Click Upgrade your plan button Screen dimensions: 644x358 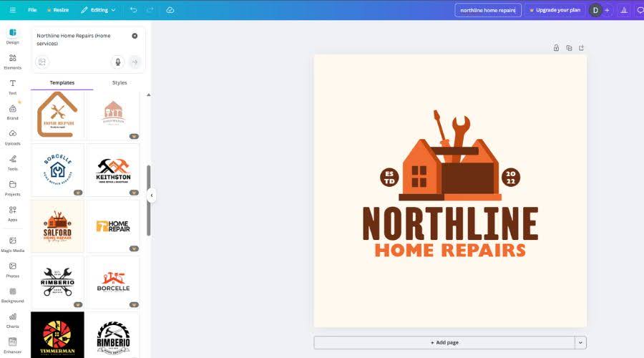point(555,10)
